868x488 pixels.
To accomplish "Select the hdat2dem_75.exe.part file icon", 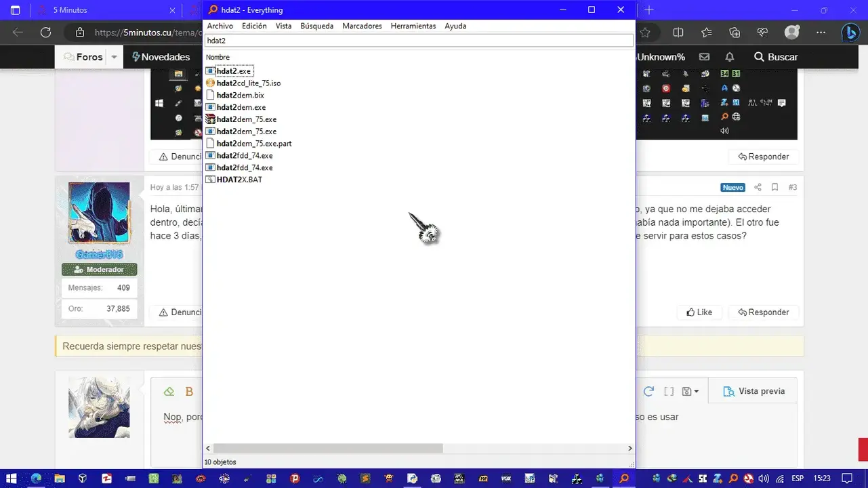I will pyautogui.click(x=210, y=144).
